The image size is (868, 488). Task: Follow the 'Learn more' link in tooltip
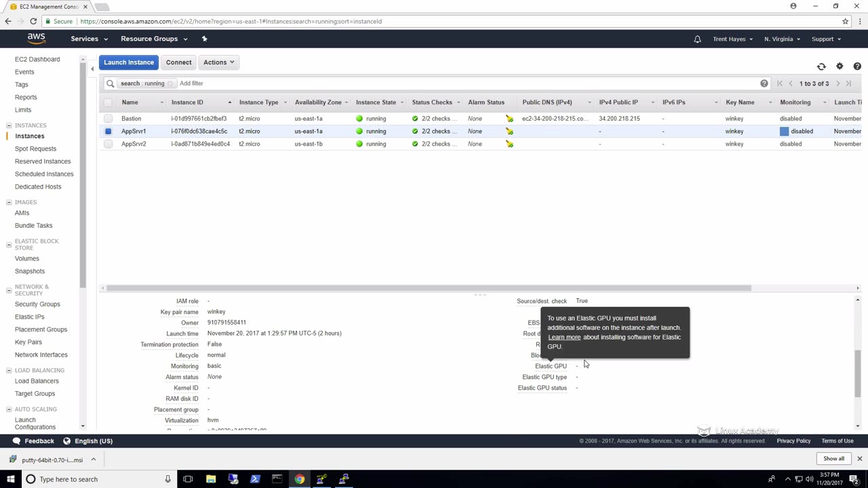tap(564, 338)
